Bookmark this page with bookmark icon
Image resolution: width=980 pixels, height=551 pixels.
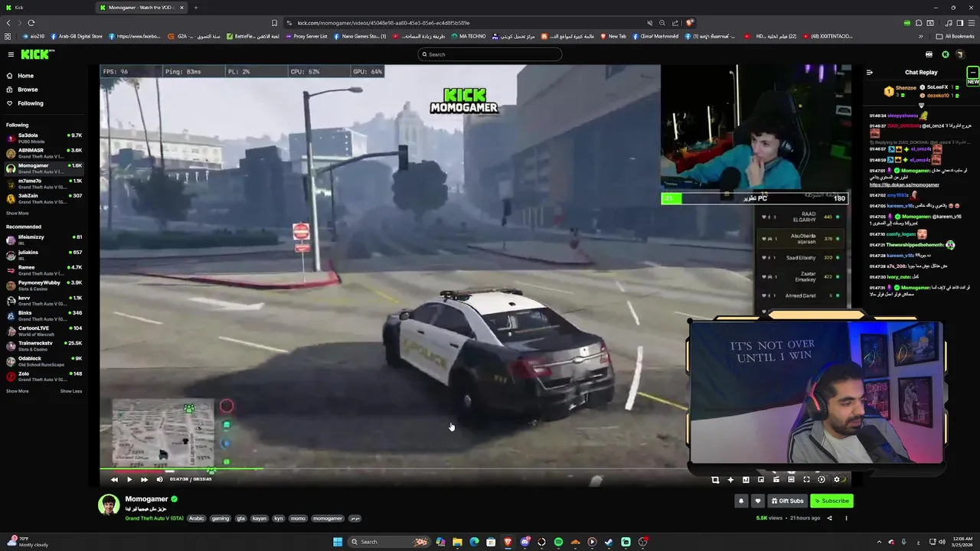coord(274,23)
